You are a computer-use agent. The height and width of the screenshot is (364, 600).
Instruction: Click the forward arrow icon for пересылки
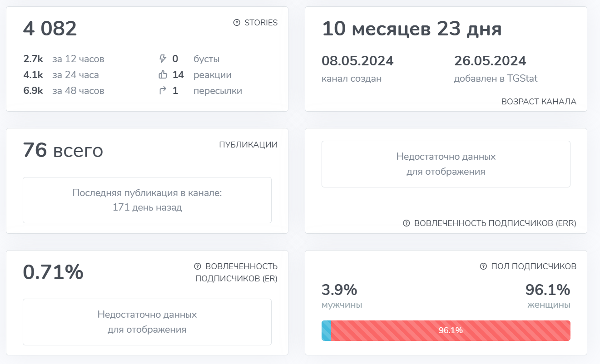click(x=163, y=91)
